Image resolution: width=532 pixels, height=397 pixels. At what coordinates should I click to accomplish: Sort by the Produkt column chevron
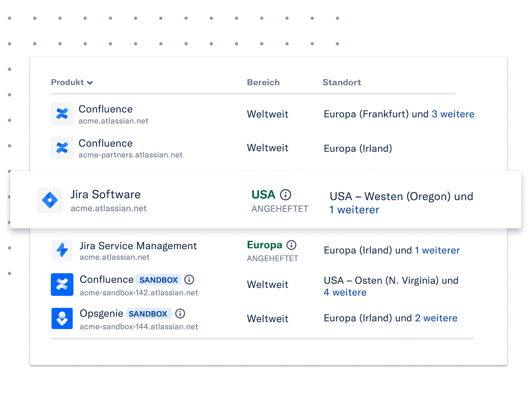point(90,83)
